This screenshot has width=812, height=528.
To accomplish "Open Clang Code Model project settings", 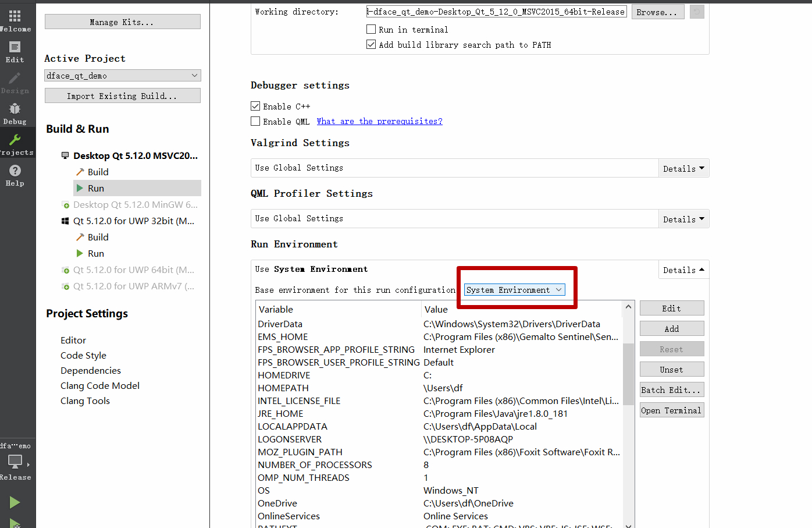I will 100,386.
